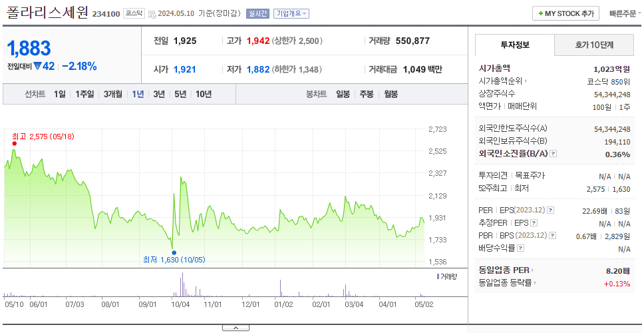
Task: Click the 거래량 value 550,877
Action: point(412,41)
